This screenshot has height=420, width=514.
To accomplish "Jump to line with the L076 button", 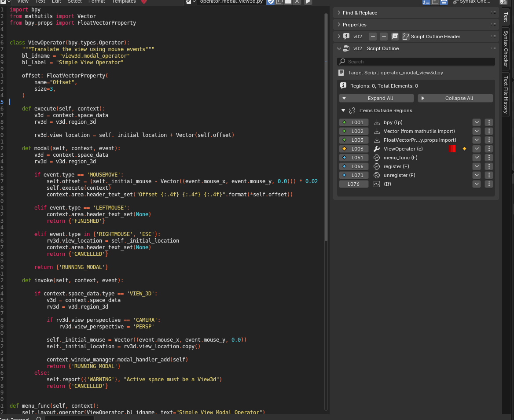I will coord(354,184).
